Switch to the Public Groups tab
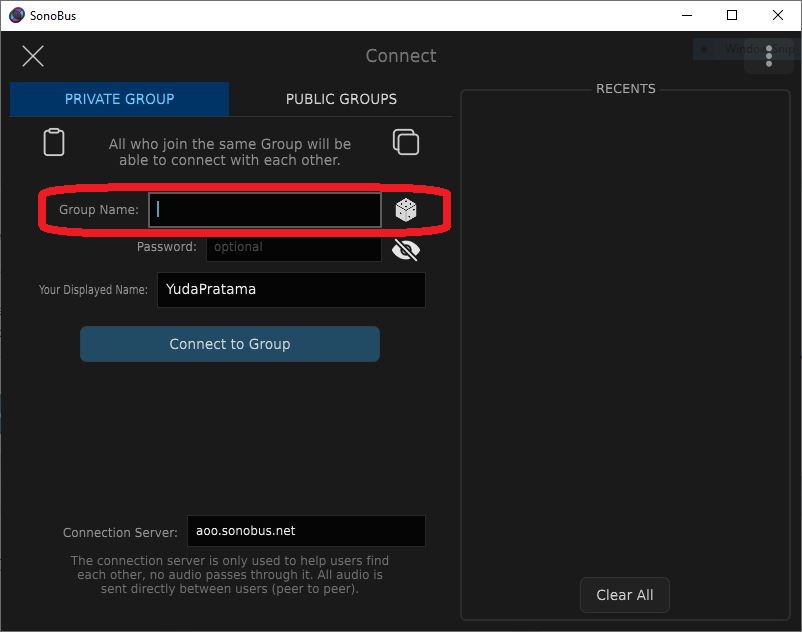 coord(341,99)
